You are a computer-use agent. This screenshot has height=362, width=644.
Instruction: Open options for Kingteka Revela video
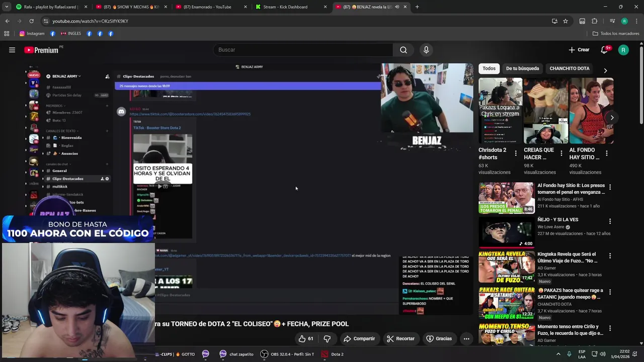point(610,256)
